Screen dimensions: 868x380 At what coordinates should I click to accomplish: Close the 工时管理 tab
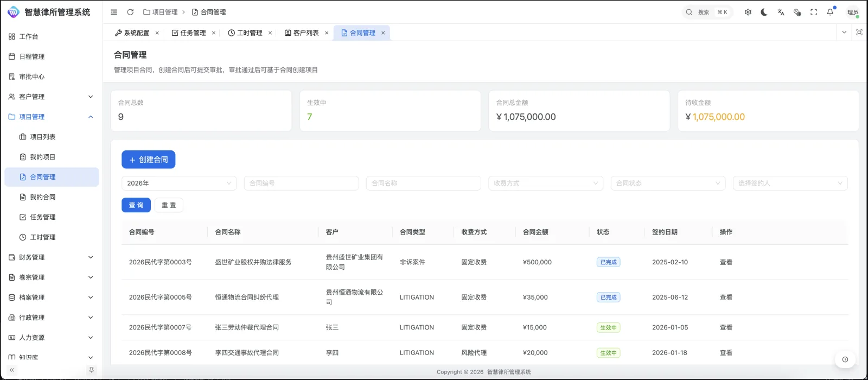pyautogui.click(x=270, y=33)
